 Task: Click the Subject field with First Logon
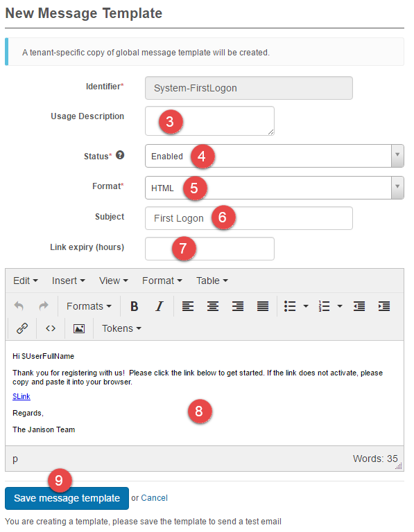pyautogui.click(x=248, y=218)
